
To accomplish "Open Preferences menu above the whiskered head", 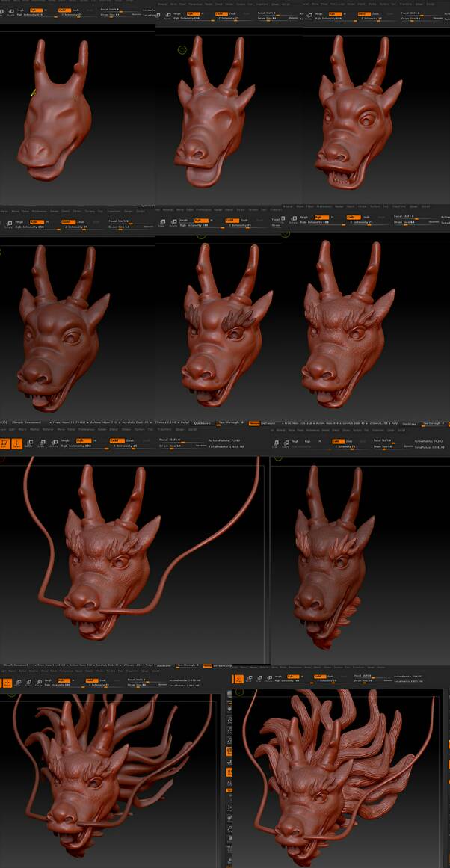I will (x=86, y=429).
